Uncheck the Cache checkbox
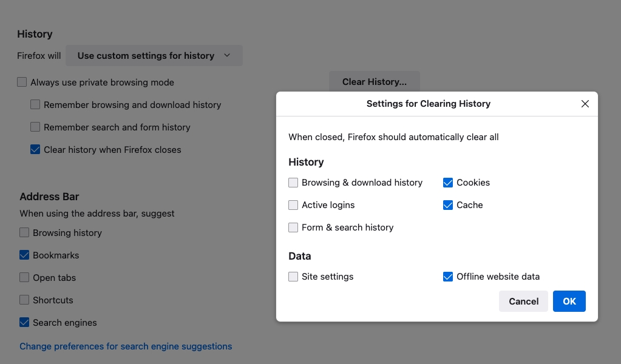621x364 pixels. click(448, 205)
